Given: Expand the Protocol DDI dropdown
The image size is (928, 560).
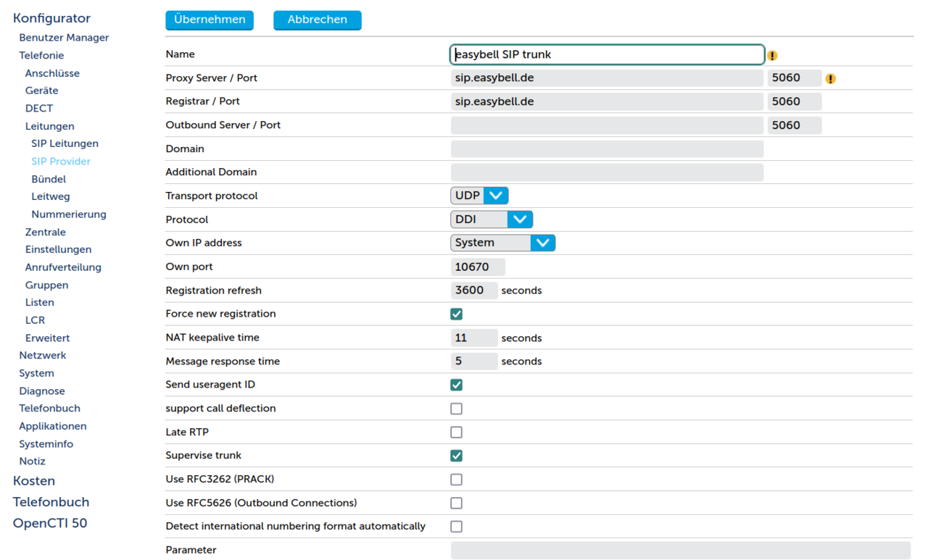Looking at the screenshot, I should tap(492, 220).
